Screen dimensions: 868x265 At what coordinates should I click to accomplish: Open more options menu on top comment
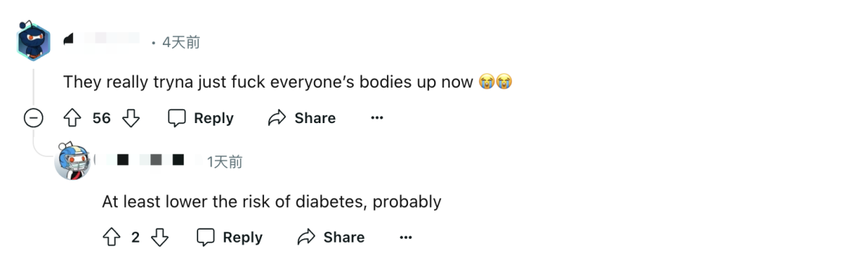coord(377,118)
